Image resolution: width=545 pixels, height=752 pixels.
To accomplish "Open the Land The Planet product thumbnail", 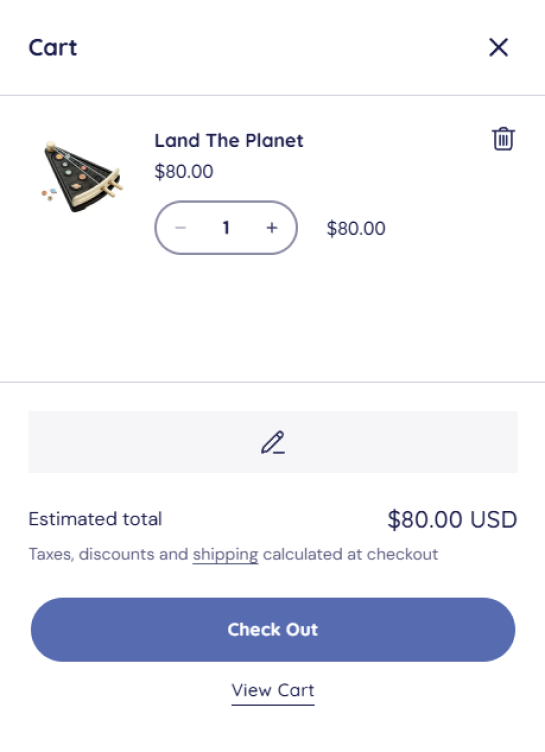I will (82, 176).
